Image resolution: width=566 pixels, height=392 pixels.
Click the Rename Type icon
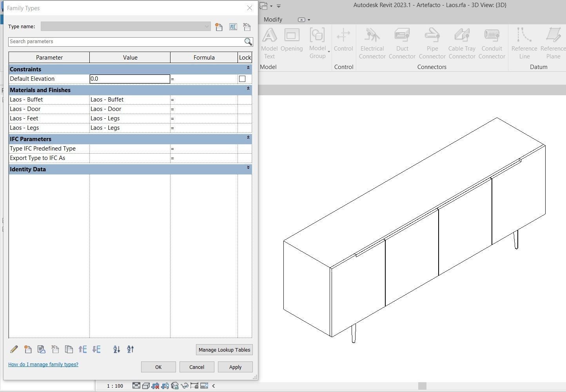point(233,27)
